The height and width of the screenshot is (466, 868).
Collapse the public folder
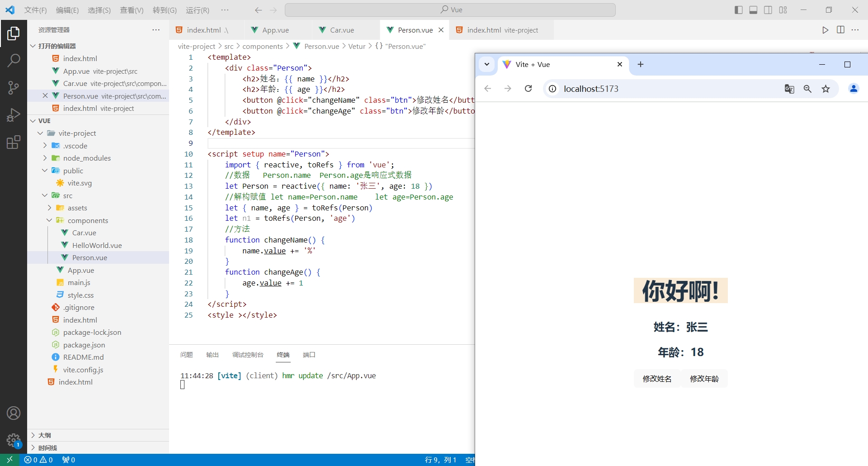[x=45, y=171]
